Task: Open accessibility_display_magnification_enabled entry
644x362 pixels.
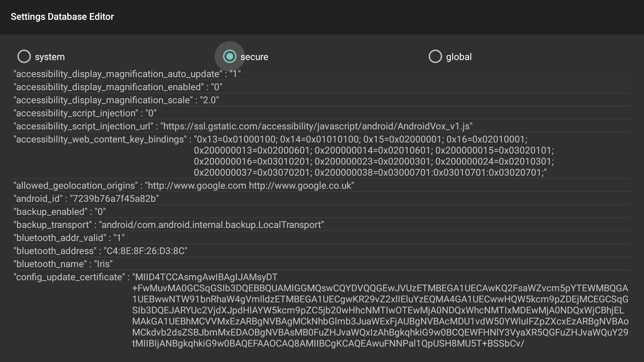Action: coord(118,87)
